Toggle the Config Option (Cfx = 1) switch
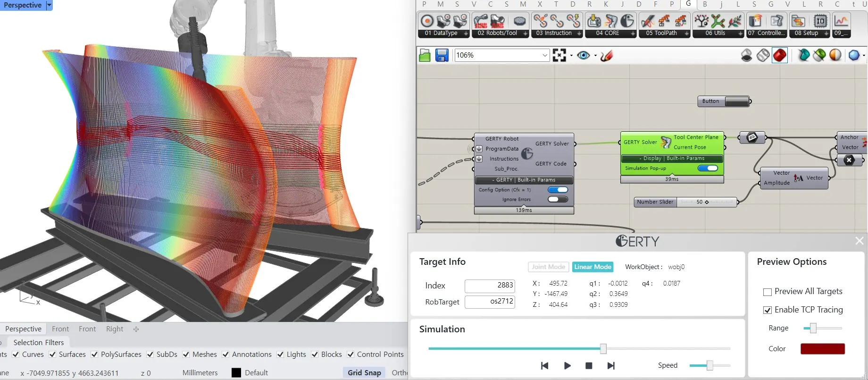Screen dimensions: 868x380 pos(558,190)
